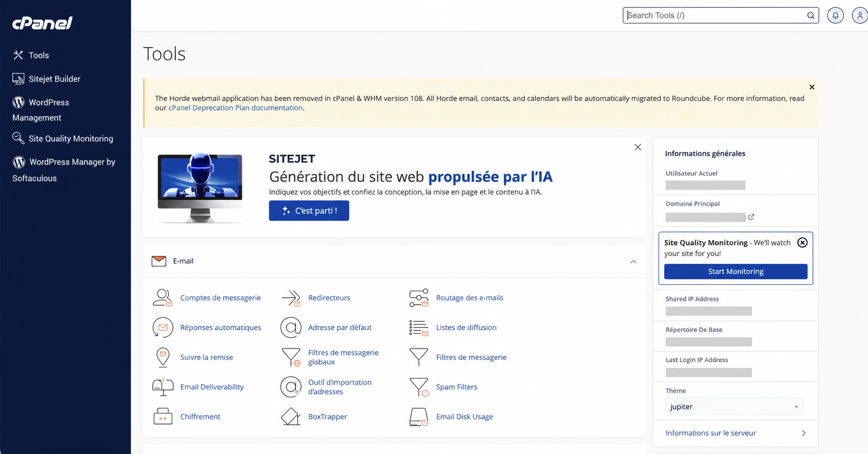
Task: Click the Sitejet Builder monitor icon
Action: point(18,79)
